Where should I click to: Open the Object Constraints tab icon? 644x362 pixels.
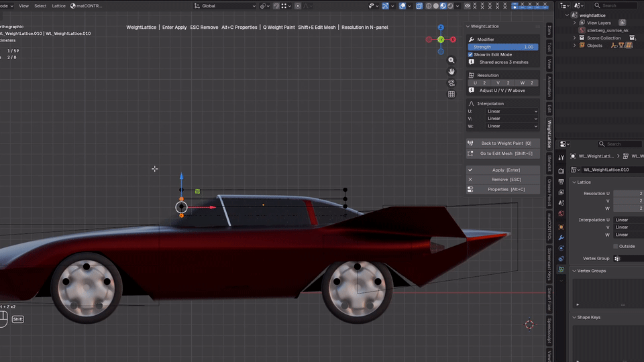point(561,259)
